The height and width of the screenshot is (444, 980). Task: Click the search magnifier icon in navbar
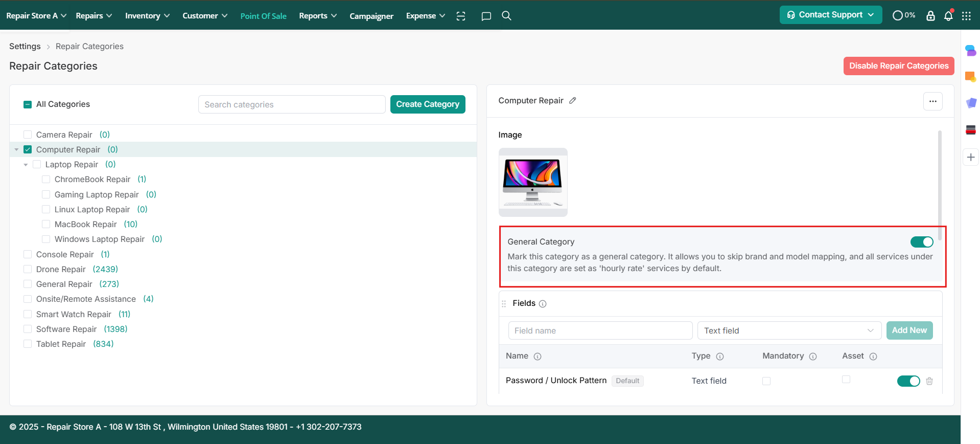(x=506, y=16)
